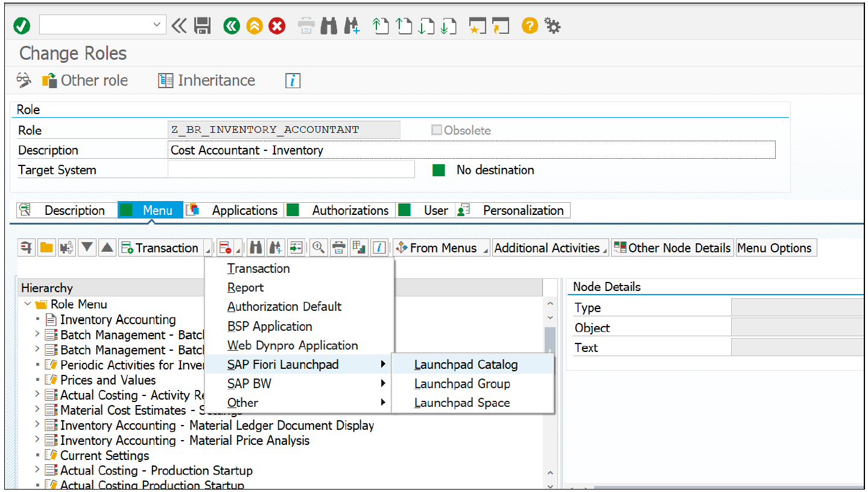Click the red Cancel icon in the toolbar
The width and height of the screenshot is (868, 492).
pos(277,25)
